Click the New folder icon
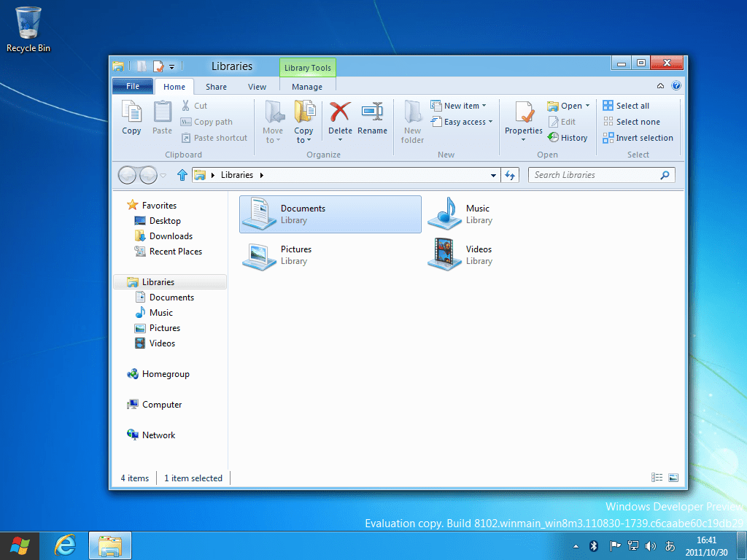This screenshot has width=747, height=560. [412, 112]
